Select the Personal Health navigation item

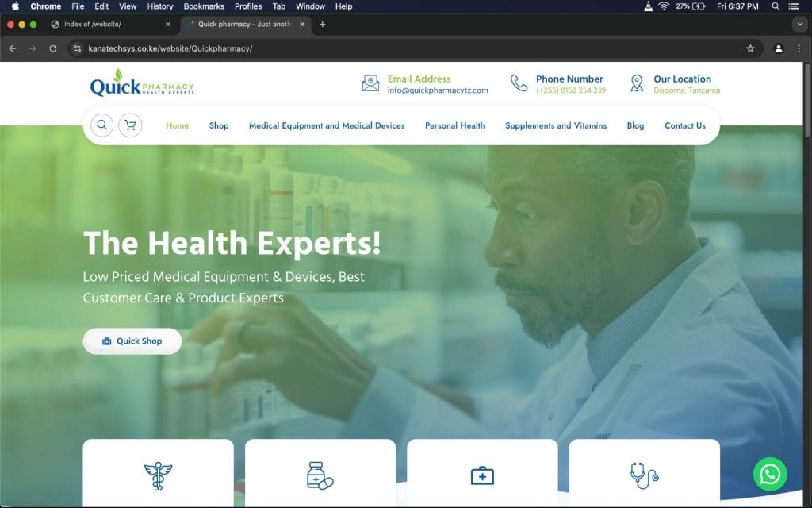click(x=454, y=125)
